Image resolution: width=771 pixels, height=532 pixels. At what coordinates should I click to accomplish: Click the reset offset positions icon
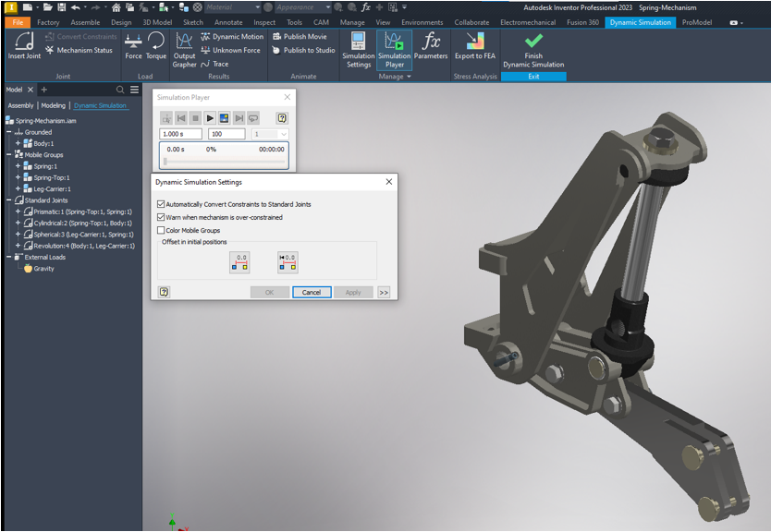(288, 262)
